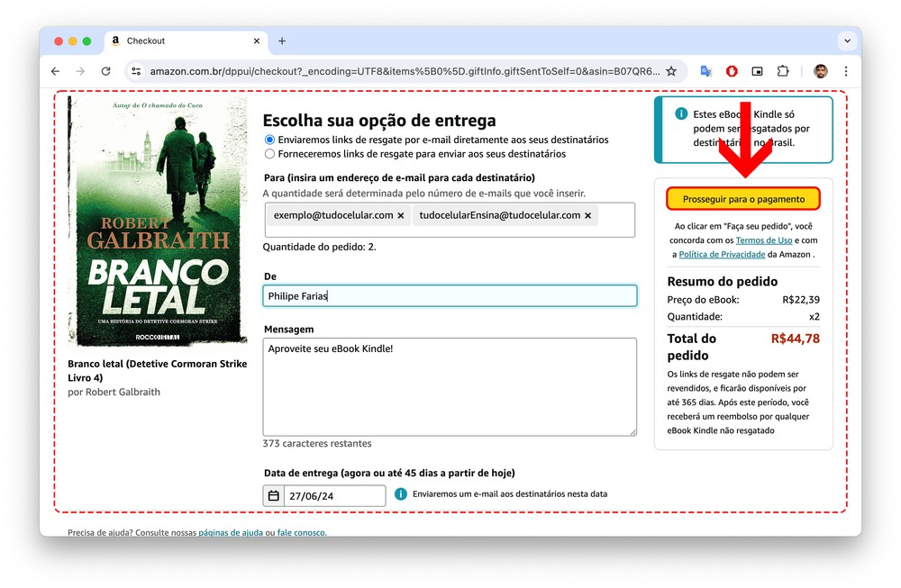
Task: Click the Branco letal book title text
Action: pos(158,370)
